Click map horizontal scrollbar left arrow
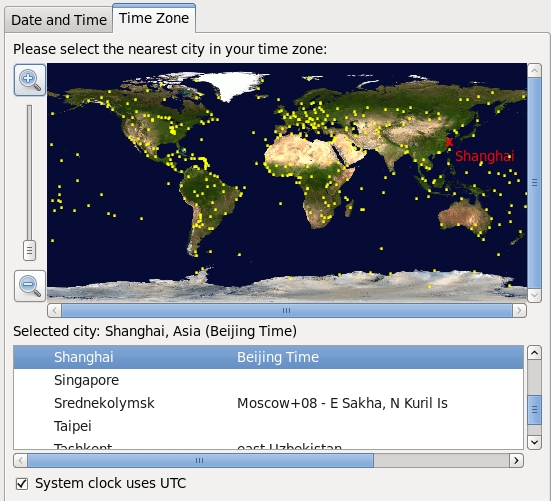 tap(54, 311)
